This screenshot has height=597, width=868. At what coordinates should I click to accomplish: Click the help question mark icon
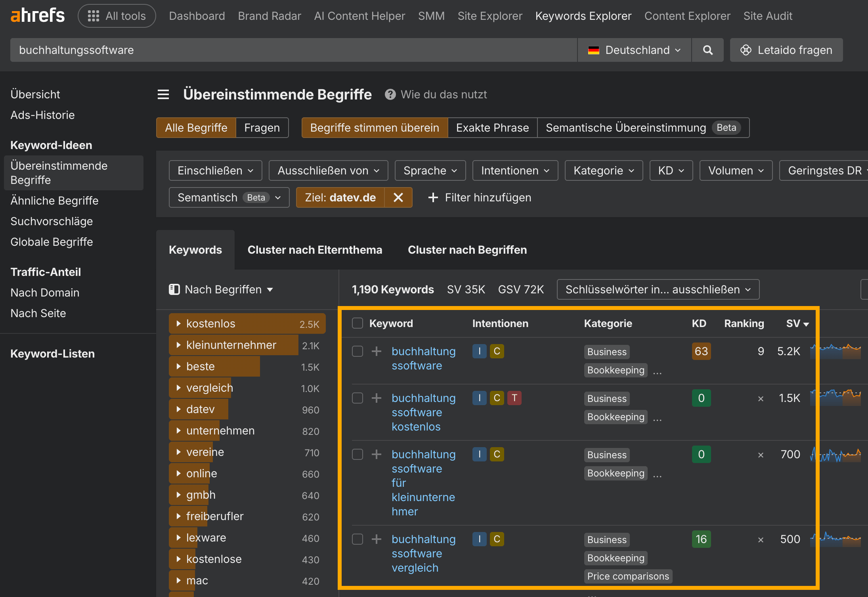click(x=390, y=94)
